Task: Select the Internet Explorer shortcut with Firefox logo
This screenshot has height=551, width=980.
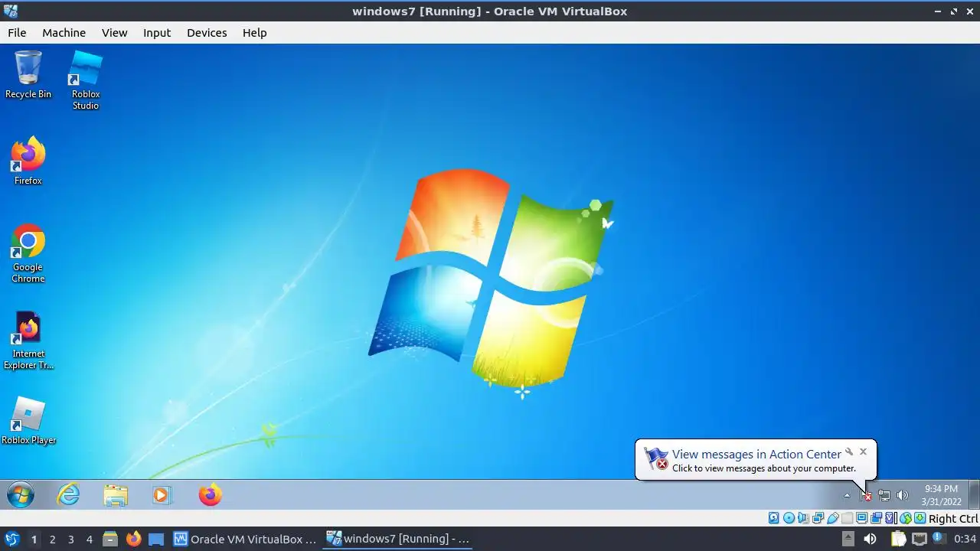Action: tap(28, 341)
